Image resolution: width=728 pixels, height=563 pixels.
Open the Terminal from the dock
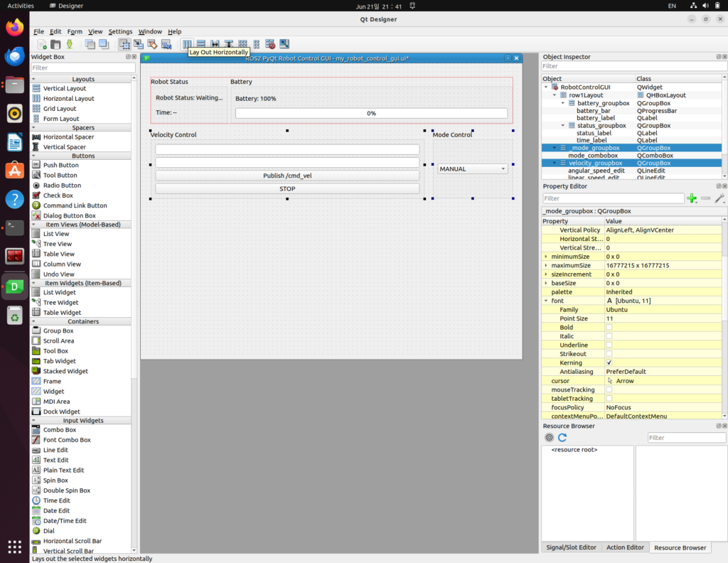click(15, 227)
